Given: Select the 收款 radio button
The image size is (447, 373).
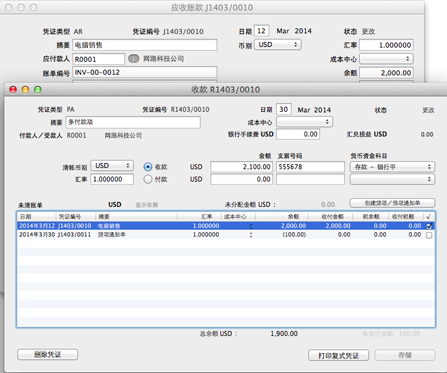Looking at the screenshot, I should [148, 167].
